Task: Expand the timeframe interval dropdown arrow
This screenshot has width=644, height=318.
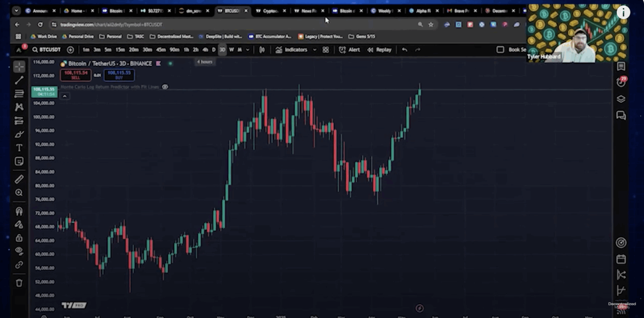Action: click(248, 50)
